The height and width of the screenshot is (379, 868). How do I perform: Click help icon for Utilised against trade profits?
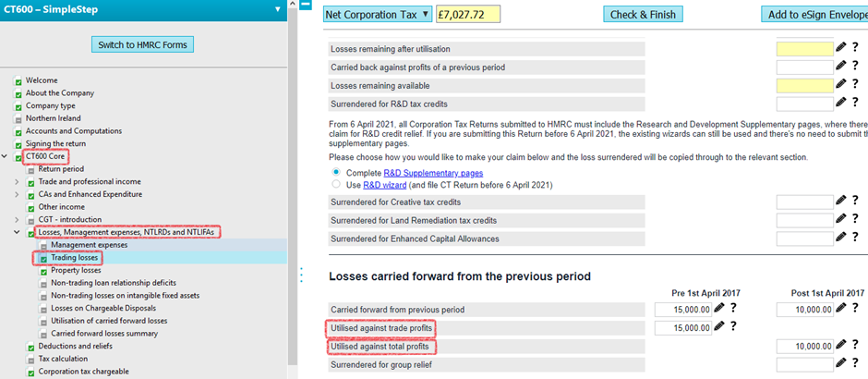734,327
